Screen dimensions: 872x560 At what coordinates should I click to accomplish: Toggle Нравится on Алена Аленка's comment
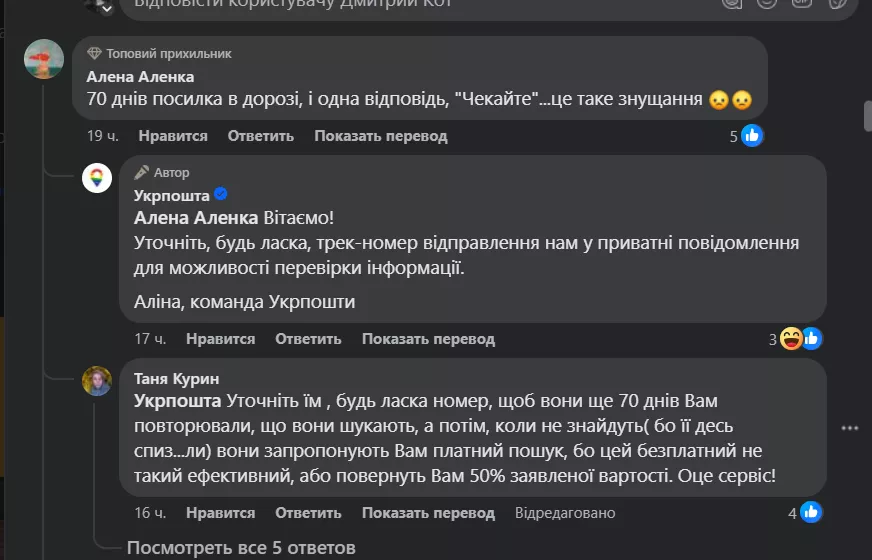173,136
